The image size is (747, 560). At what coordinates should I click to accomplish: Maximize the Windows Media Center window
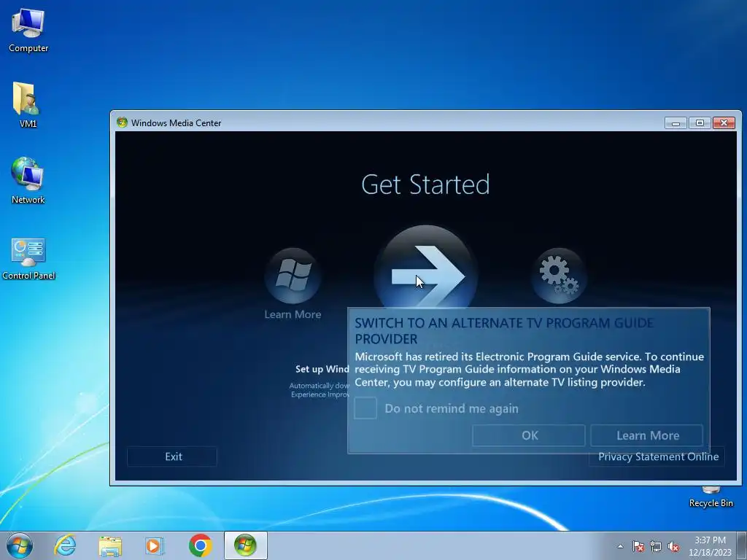tap(700, 122)
